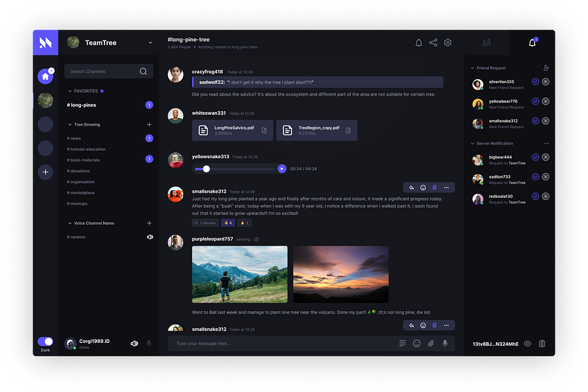Decline smallsnake312 friend request
The image size is (588, 392).
pos(546,121)
